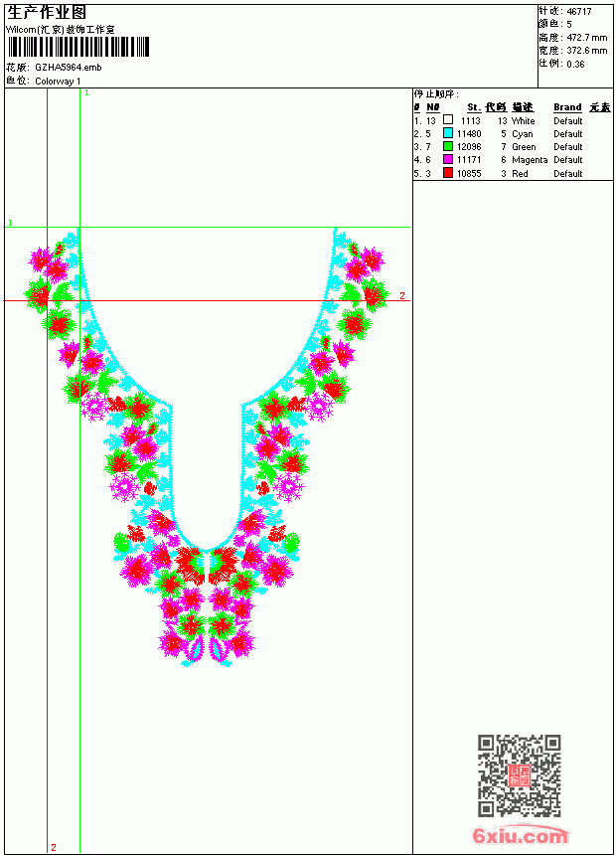Image resolution: width=616 pixels, height=855 pixels.
Task: Click the Brand column header
Action: pyautogui.click(x=567, y=107)
